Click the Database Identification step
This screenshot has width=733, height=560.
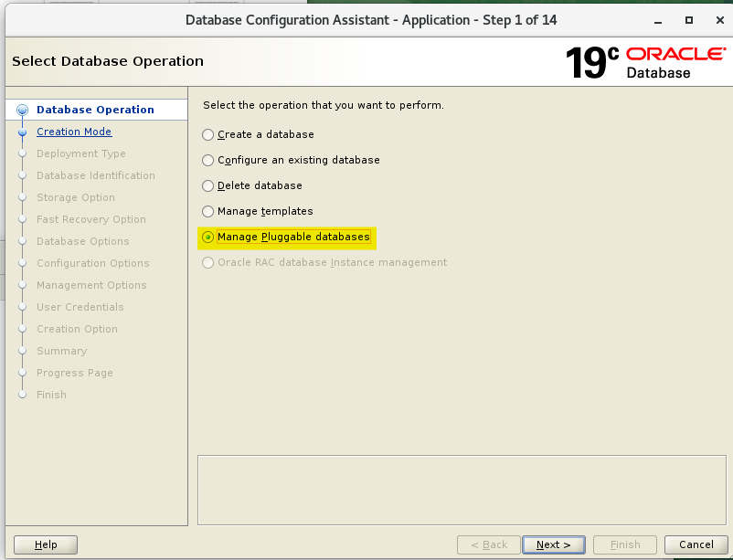(x=96, y=175)
